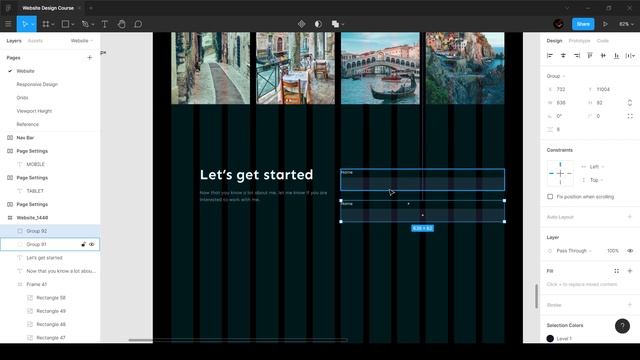Select the Move tool

24,24
